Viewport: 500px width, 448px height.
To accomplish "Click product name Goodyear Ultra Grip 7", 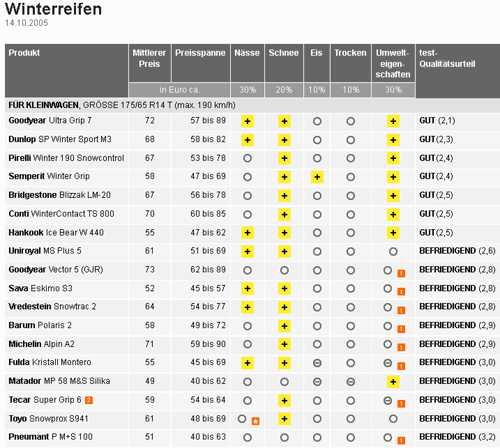I will (50, 120).
